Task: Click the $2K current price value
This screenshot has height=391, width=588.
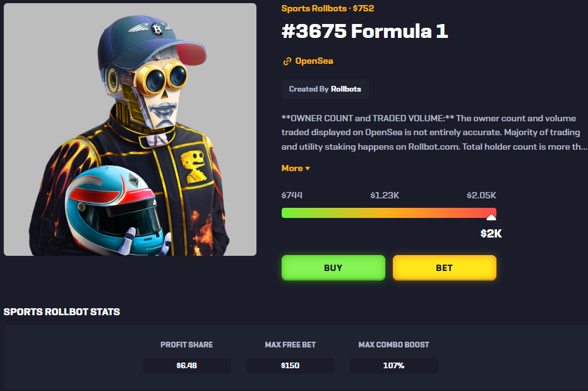Action: 491,234
